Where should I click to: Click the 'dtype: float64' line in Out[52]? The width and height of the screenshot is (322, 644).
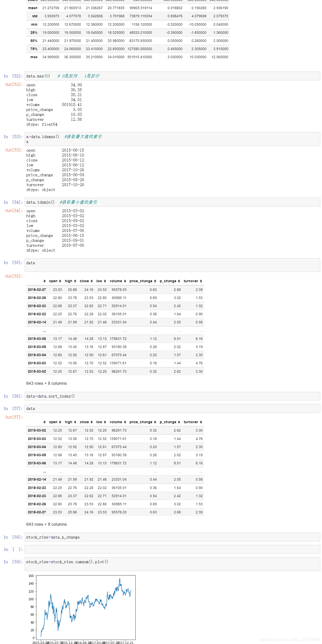point(42,124)
